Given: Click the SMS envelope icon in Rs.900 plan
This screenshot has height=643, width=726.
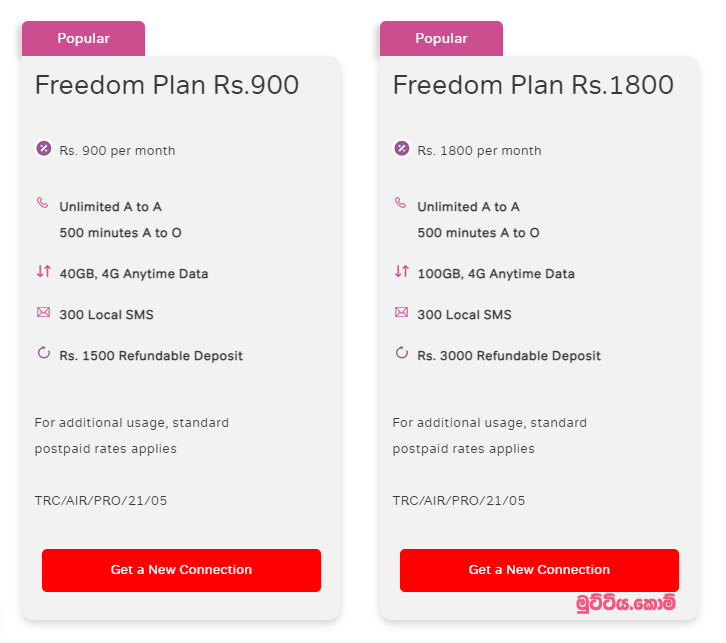Looking at the screenshot, I should [x=44, y=312].
